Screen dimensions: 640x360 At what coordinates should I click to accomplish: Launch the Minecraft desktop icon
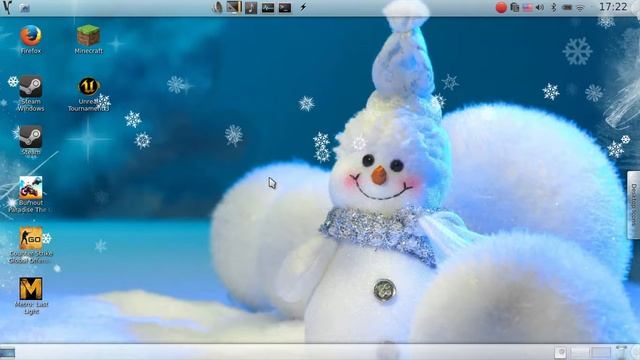89,39
